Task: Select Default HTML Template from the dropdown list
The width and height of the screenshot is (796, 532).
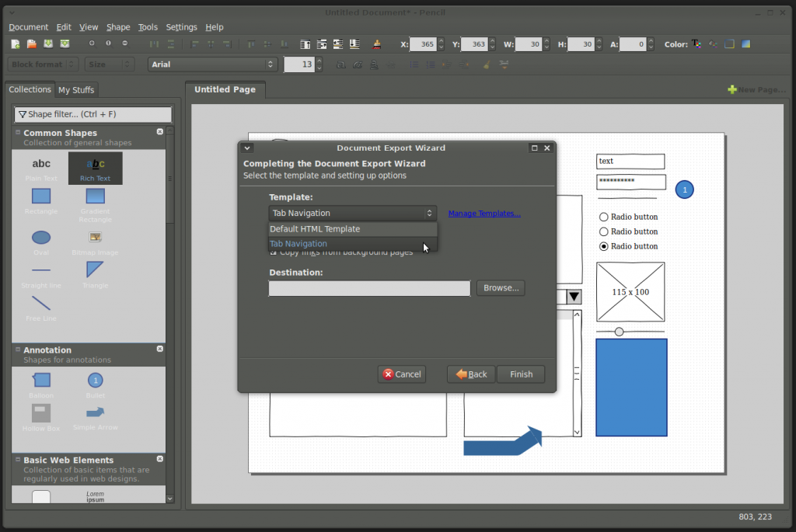Action: (x=315, y=228)
